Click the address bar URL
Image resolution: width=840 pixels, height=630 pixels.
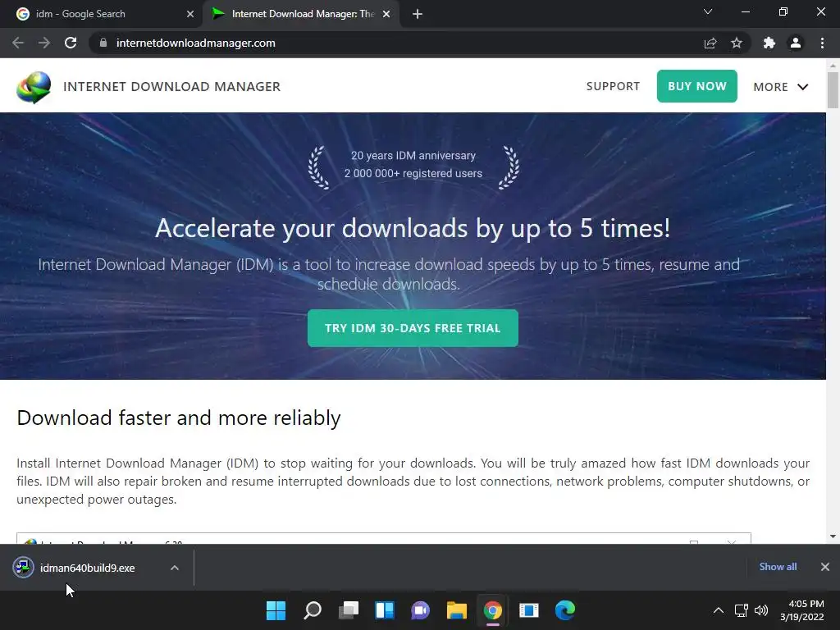point(195,43)
